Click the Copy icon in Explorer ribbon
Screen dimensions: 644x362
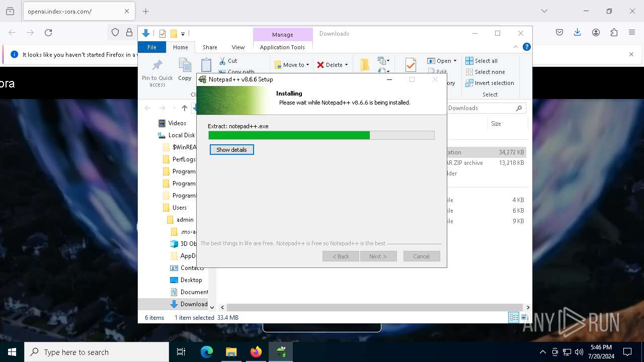[185, 69]
